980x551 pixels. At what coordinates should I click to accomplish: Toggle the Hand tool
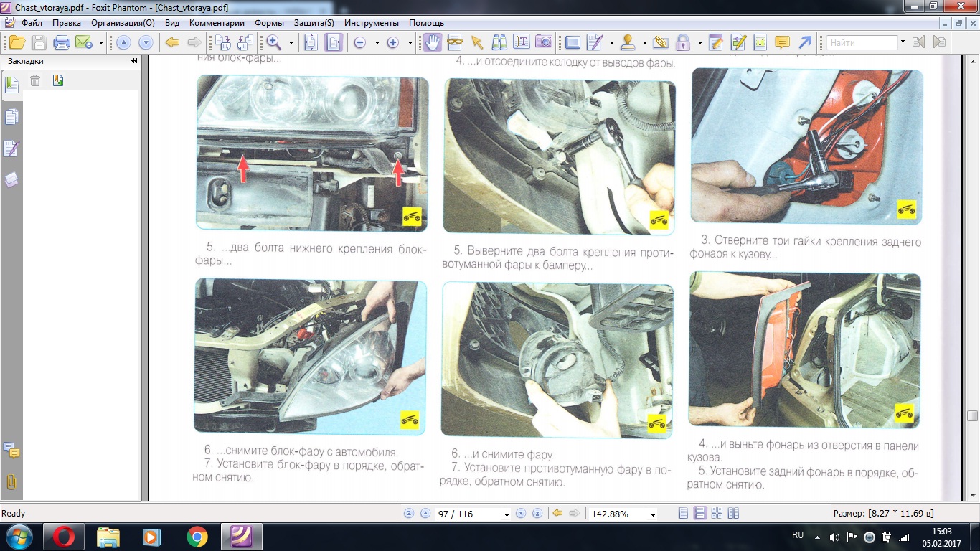[432, 42]
